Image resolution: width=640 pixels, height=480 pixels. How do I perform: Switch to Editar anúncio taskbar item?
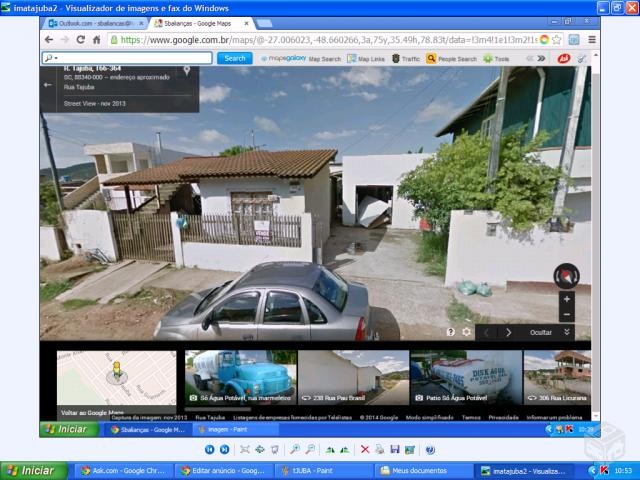coord(223,471)
